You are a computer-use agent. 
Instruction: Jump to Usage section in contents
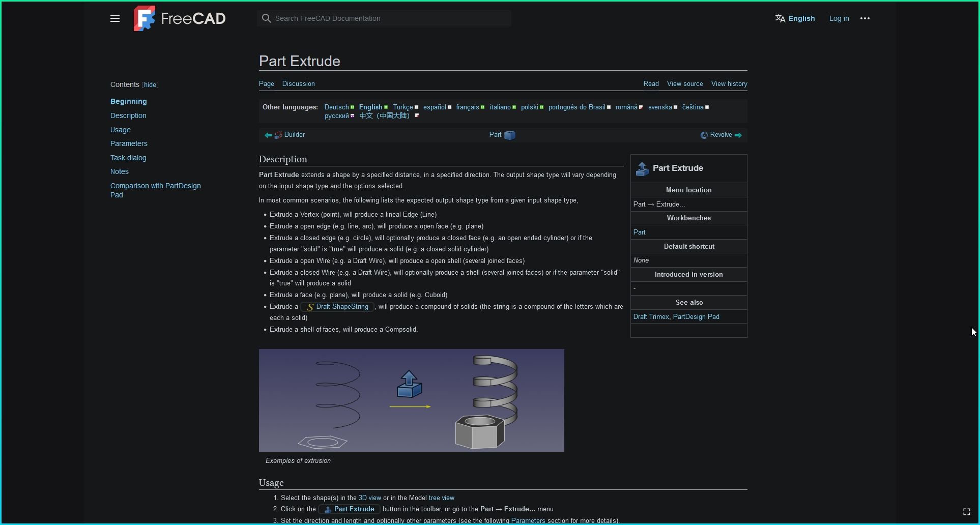(121, 130)
